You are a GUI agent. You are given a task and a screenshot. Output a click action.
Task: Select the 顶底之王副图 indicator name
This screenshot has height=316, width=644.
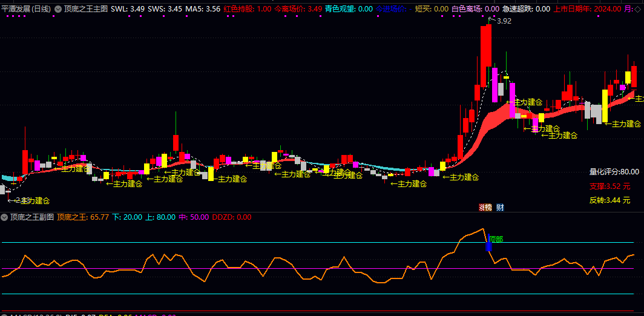(32, 217)
